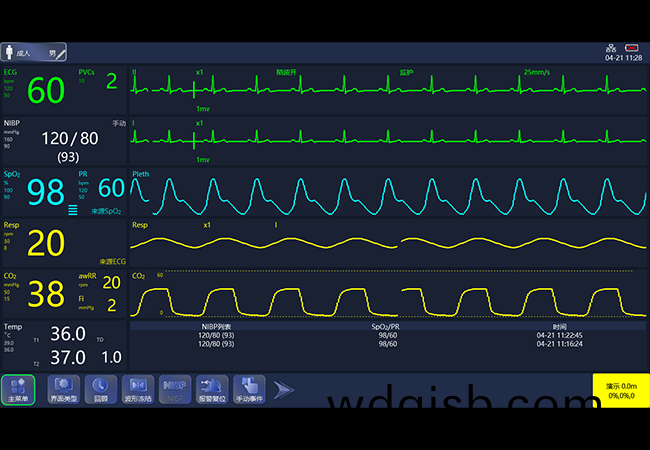The height and width of the screenshot is (450, 650).
Task: Change ECG II gain setting x1
Action: [199, 72]
